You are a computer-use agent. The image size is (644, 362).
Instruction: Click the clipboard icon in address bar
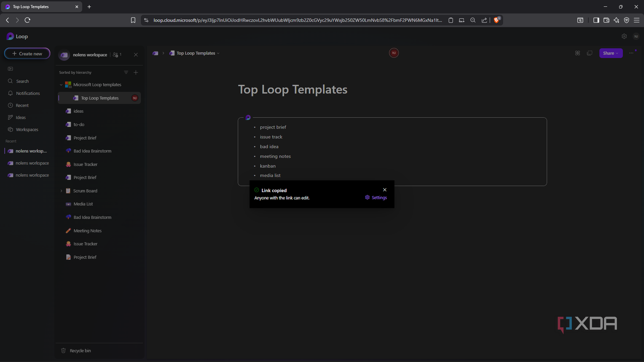pyautogui.click(x=451, y=20)
